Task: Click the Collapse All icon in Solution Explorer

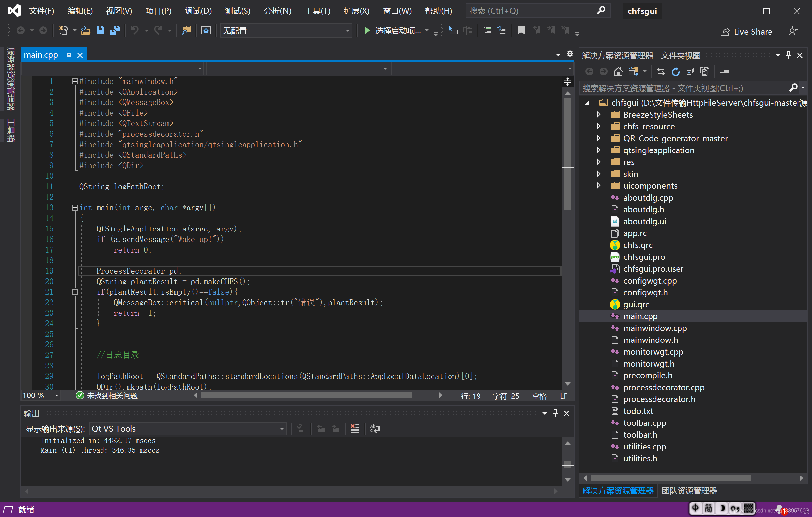Action: click(x=690, y=71)
